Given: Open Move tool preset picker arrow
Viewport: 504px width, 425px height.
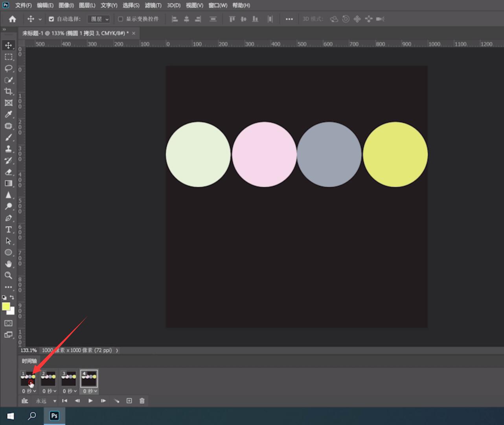Looking at the screenshot, I should 40,19.
